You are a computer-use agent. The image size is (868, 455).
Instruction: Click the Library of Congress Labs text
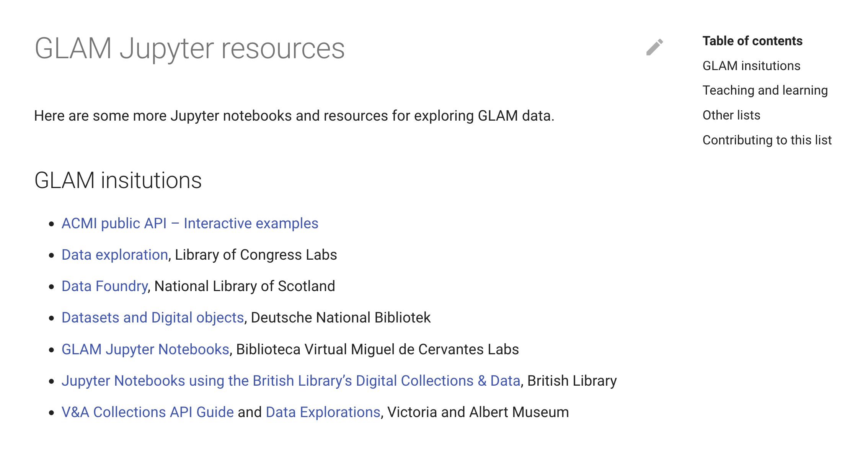[256, 255]
